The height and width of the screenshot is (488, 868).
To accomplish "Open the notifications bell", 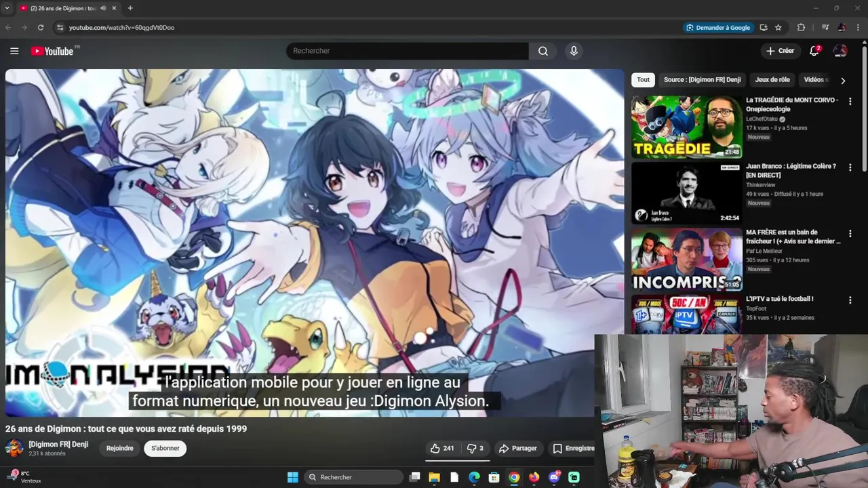I will point(814,51).
